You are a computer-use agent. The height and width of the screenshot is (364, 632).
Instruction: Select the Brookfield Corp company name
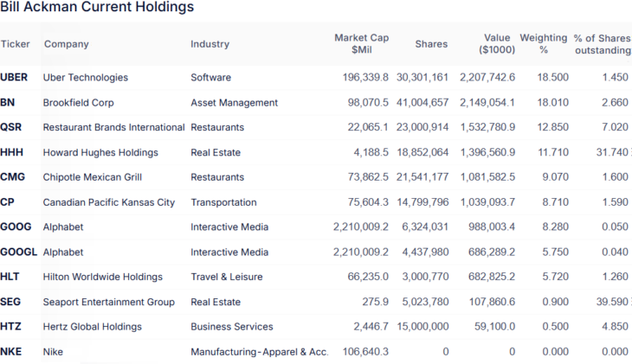[78, 103]
